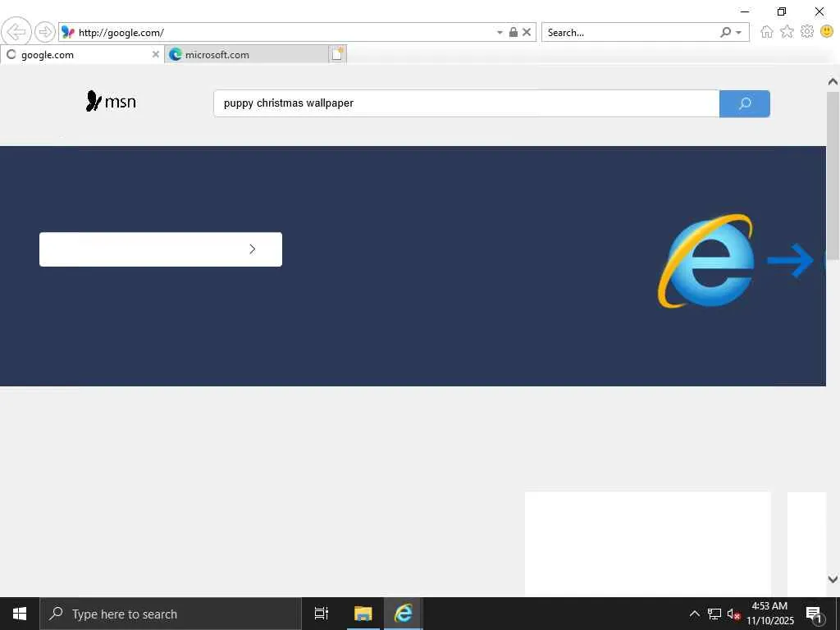Image resolution: width=840 pixels, height=630 pixels.
Task: Open a new tab button
Action: click(337, 54)
